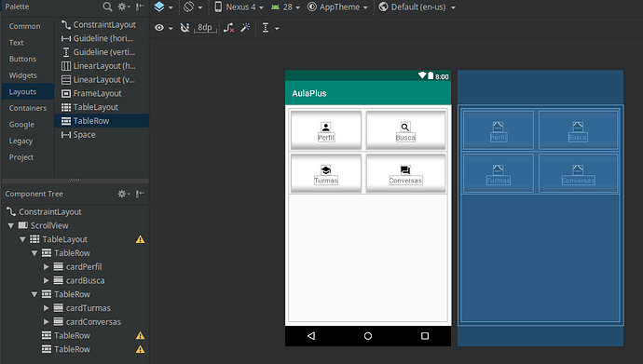643x364 pixels.
Task: Show the last TableRow warning icon
Action: (140, 349)
